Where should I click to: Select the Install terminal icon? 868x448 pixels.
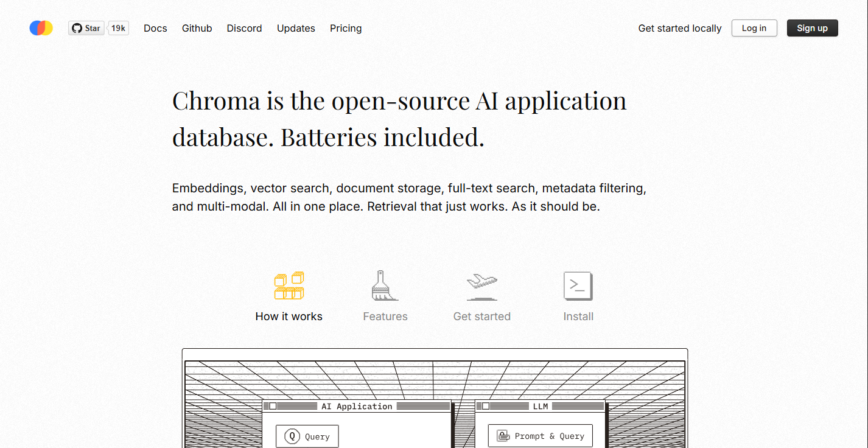578,285
